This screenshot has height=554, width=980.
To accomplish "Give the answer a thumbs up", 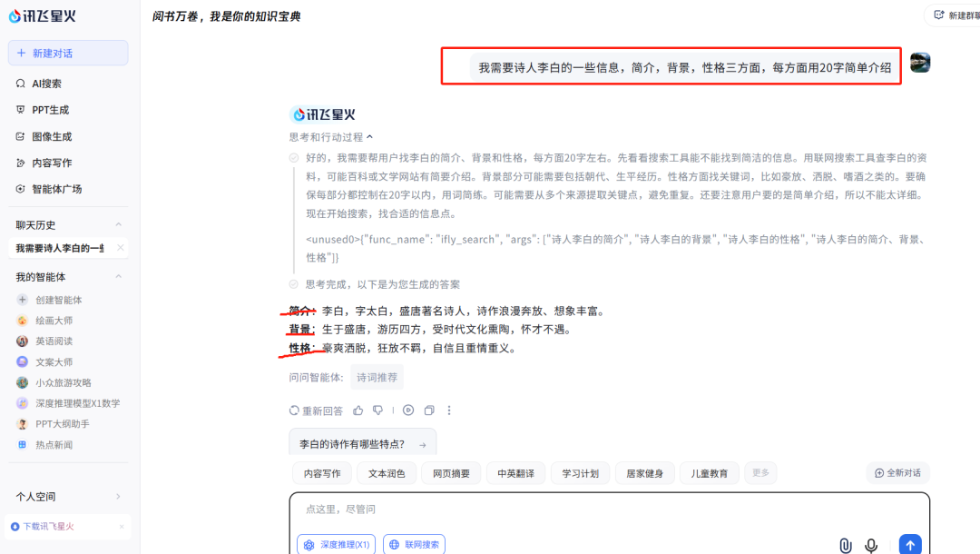I will (x=358, y=410).
